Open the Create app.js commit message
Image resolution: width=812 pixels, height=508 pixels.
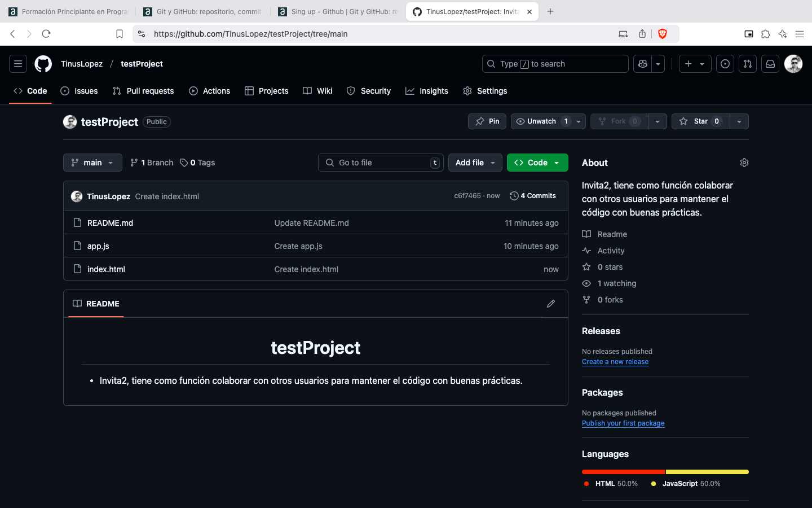[298, 246]
